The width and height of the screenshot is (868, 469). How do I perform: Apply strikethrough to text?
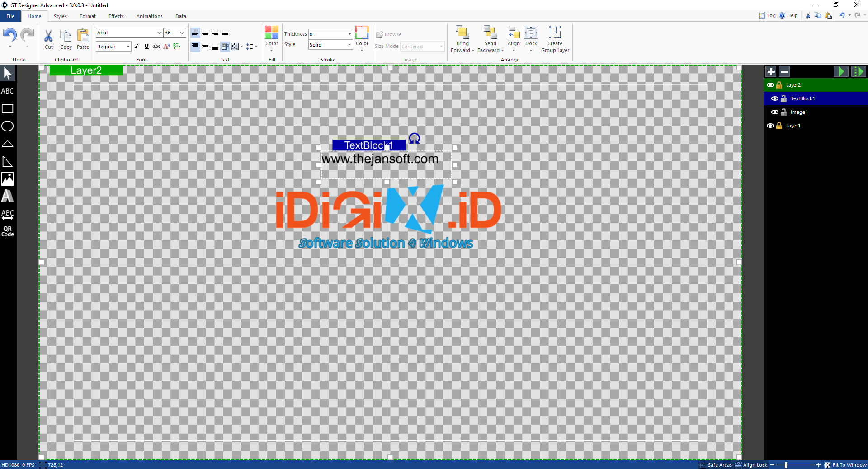(157, 46)
